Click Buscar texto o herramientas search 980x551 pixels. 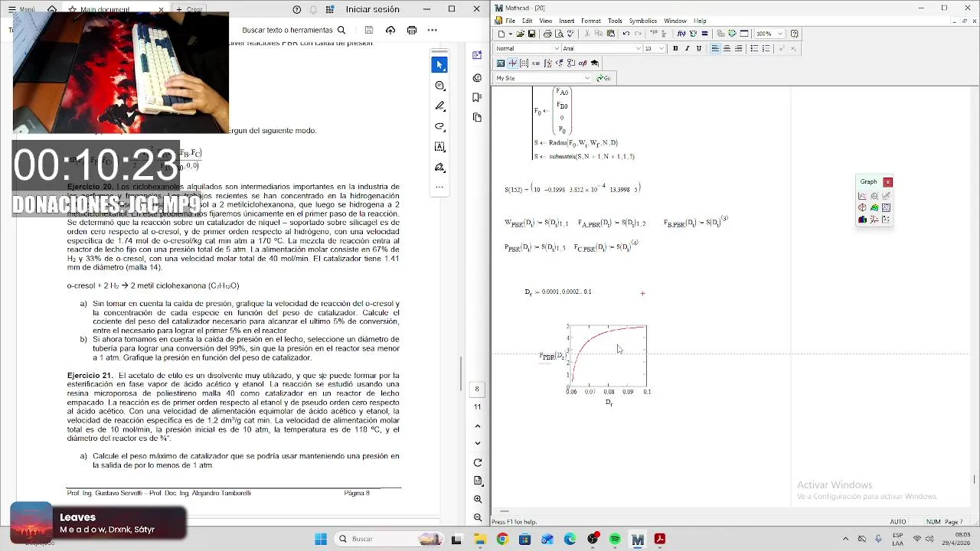[x=293, y=30]
